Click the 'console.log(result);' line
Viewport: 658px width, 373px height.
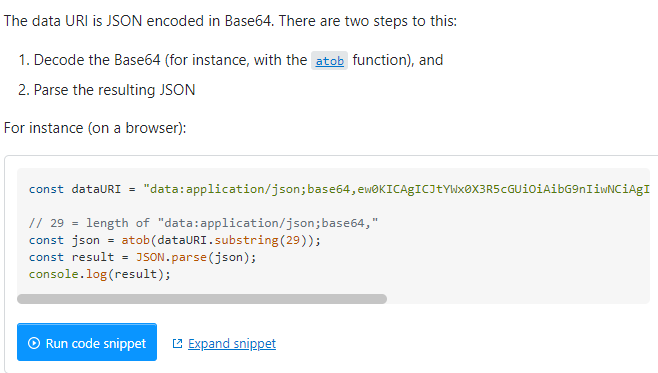tap(100, 274)
